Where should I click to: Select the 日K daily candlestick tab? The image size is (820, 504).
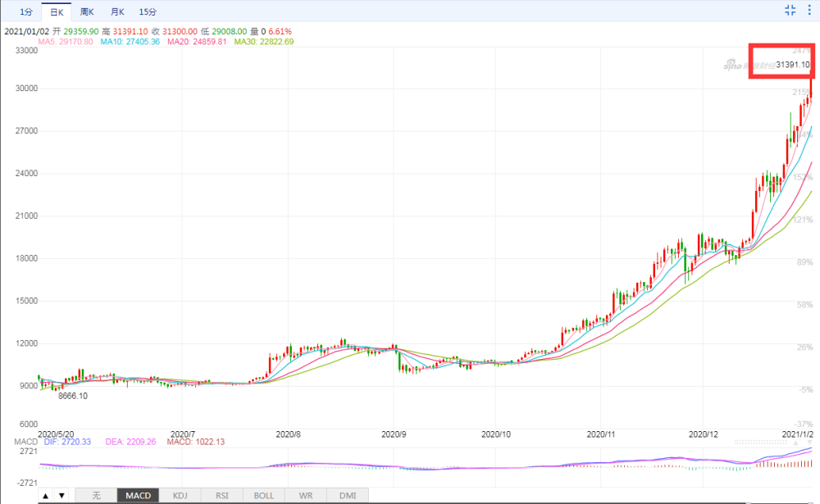tap(57, 11)
